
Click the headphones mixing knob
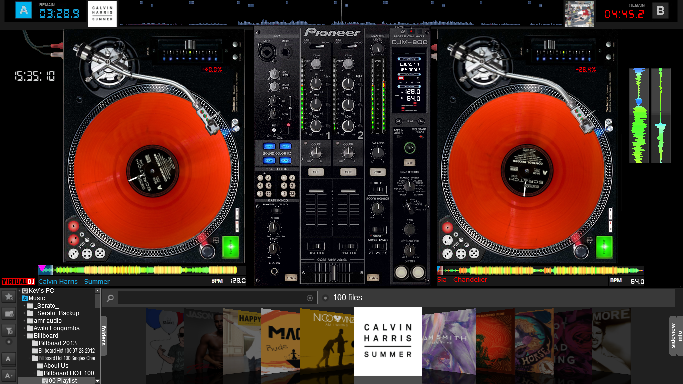[x=273, y=227]
